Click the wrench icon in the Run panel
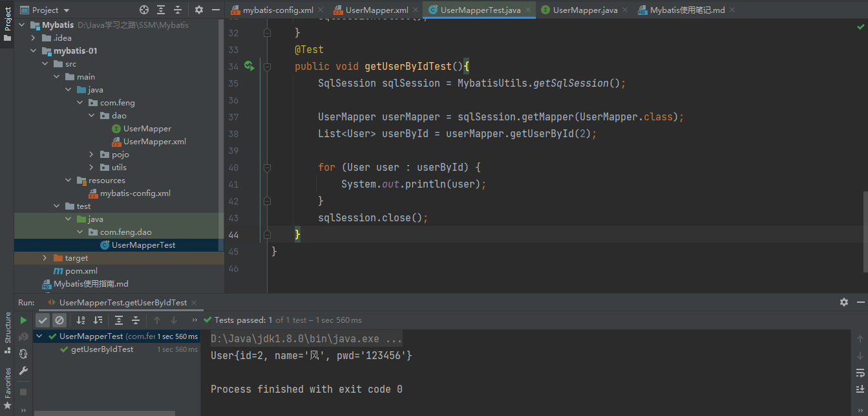The height and width of the screenshot is (416, 868). pyautogui.click(x=24, y=371)
